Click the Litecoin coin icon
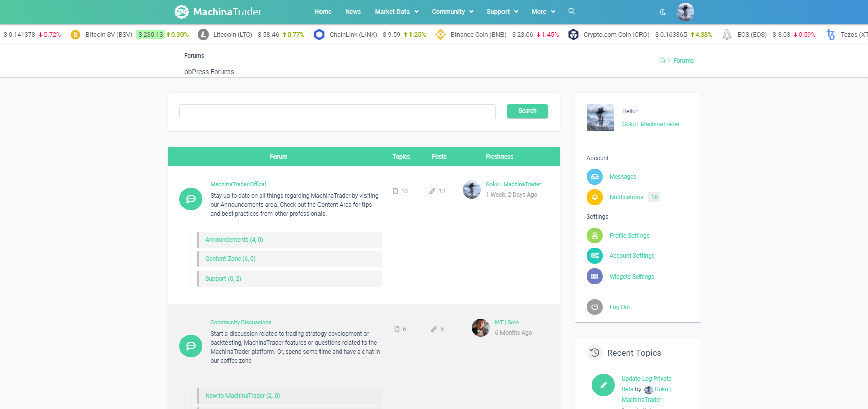The width and height of the screenshot is (868, 409). 203,35
